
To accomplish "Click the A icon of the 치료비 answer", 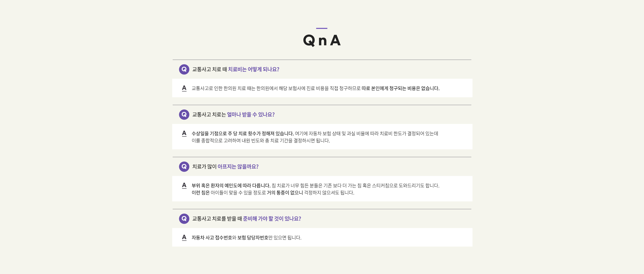I will (x=184, y=88).
